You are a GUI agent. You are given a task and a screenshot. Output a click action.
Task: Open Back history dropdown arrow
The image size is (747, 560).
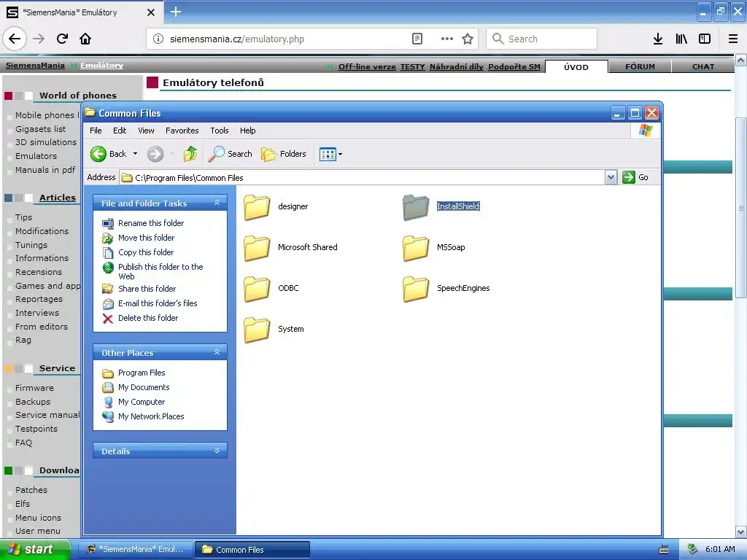(135, 154)
